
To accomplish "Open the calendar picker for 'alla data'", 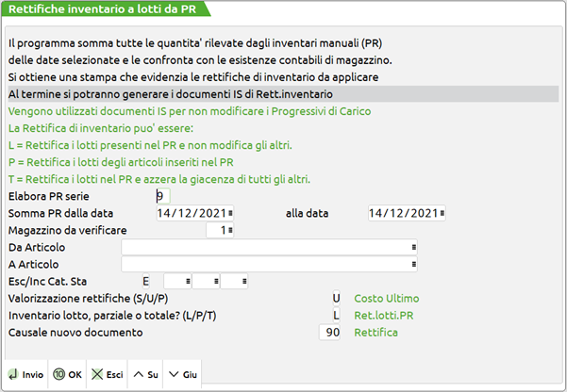I will click(442, 213).
